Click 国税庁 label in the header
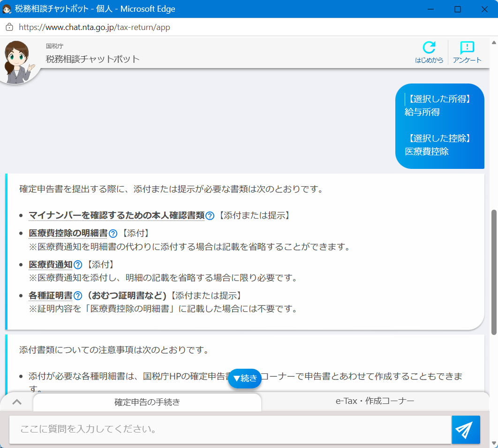Viewport: 498px width, 448px height. 54,46
